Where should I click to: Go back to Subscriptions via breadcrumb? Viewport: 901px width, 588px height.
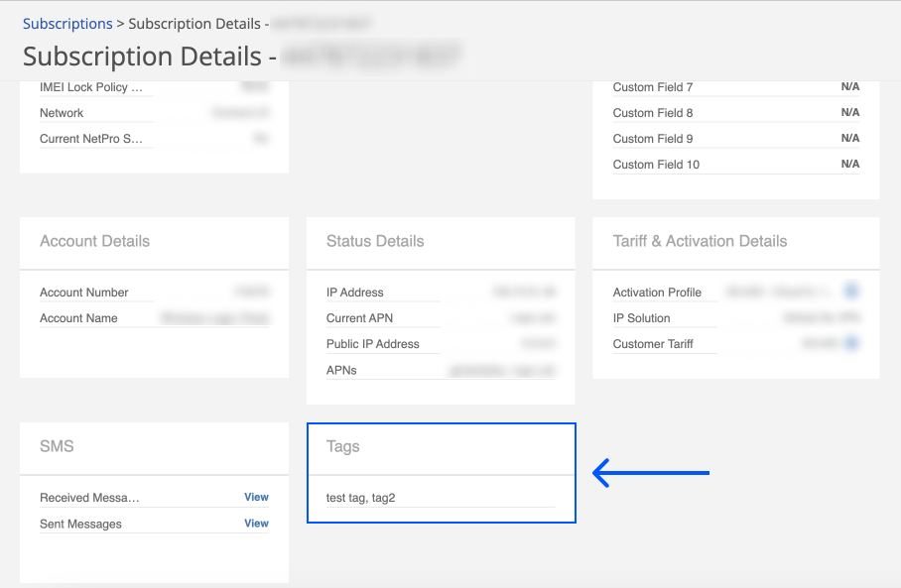(x=67, y=24)
